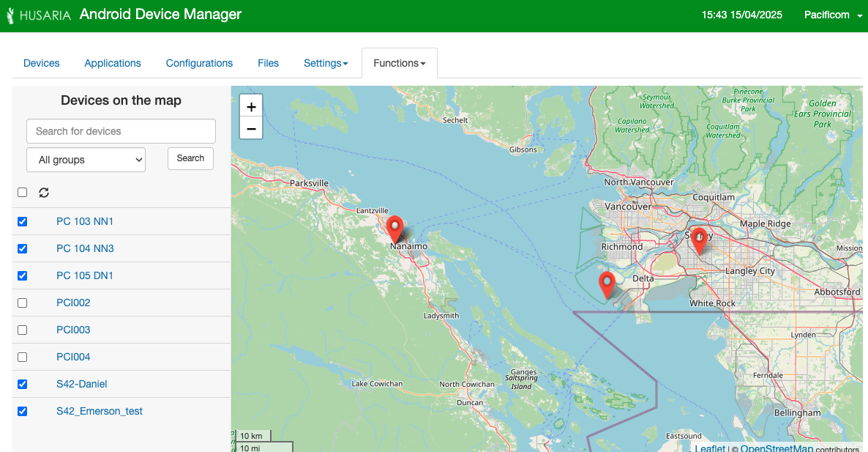Click the Coquitlam label on the map
Image resolution: width=868 pixels, height=452 pixels.
[x=714, y=197]
